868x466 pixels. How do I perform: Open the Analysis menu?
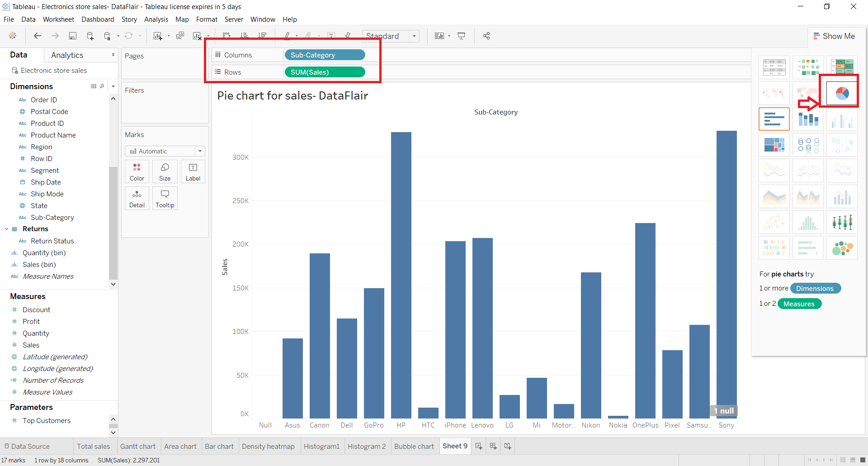pos(156,19)
